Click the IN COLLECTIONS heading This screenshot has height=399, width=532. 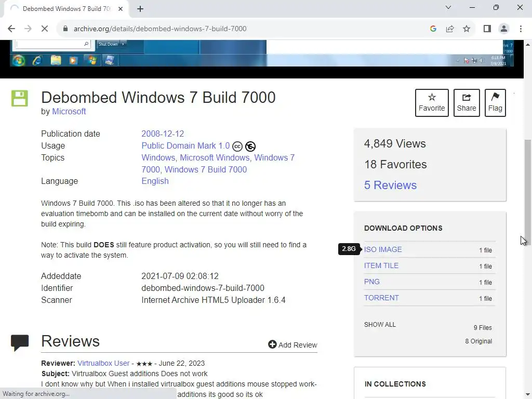[x=395, y=384]
